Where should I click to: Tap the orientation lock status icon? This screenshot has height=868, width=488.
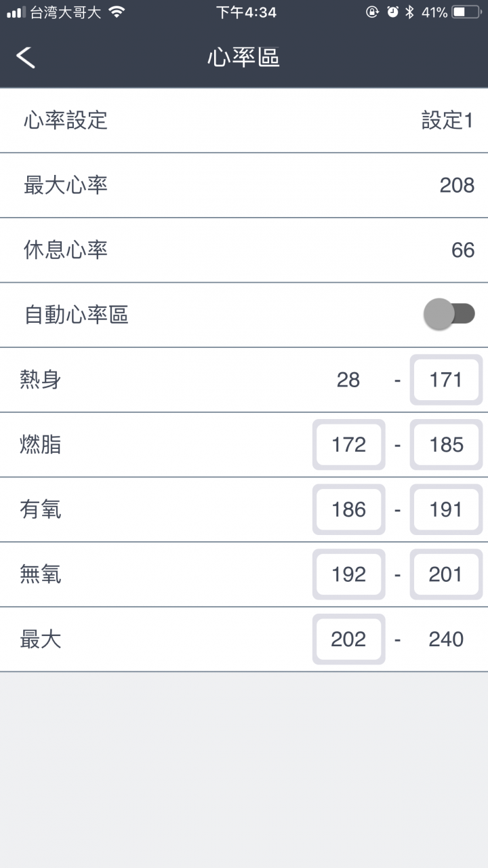point(372,12)
